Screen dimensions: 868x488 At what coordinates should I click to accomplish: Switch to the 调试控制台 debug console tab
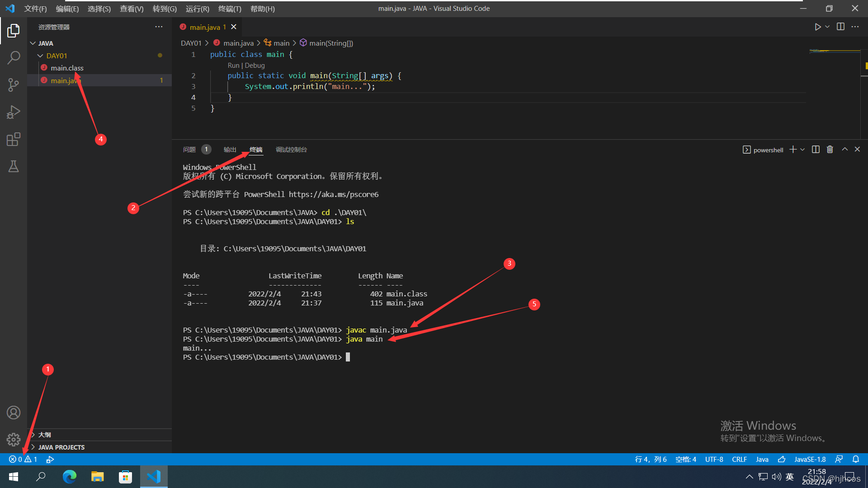(x=291, y=150)
